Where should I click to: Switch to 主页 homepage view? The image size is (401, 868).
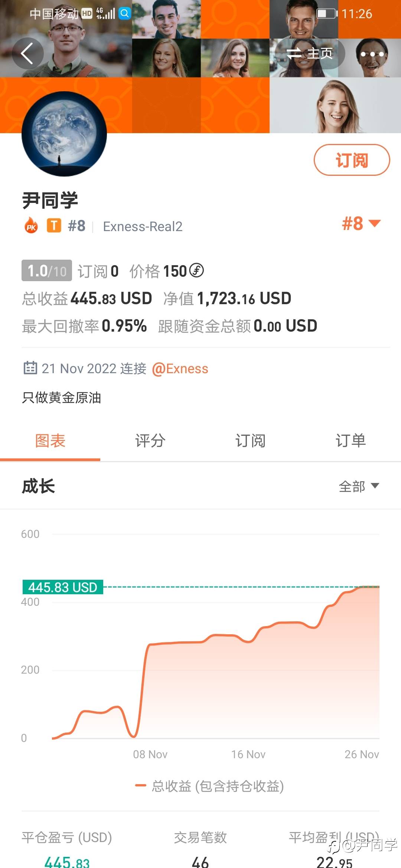point(310,54)
